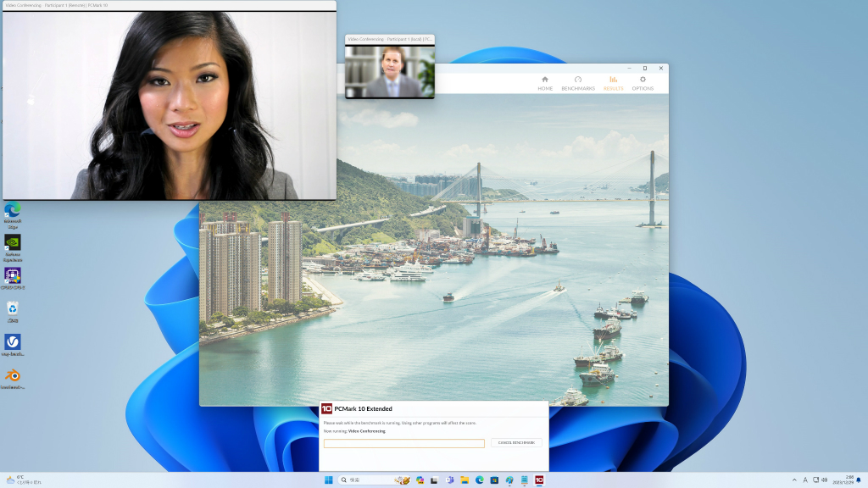Open the V-Ray benchmark desktop icon
The width and height of the screenshot is (868, 488).
pos(13,345)
